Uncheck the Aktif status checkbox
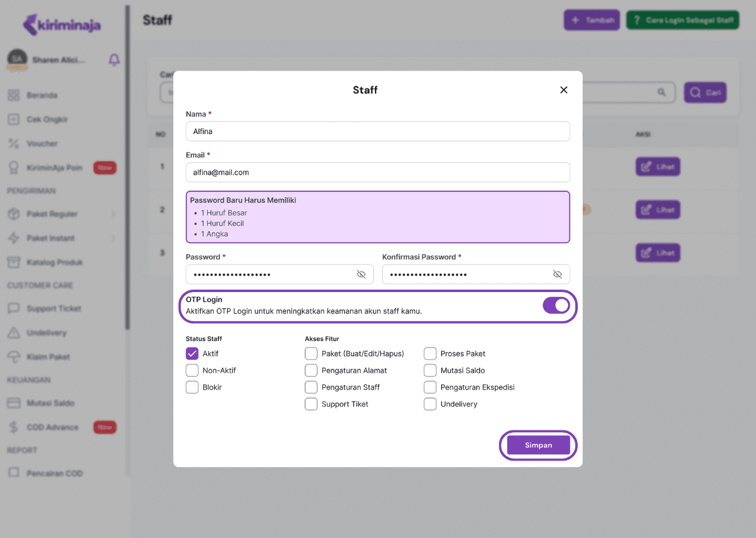756x538 pixels. (x=192, y=354)
